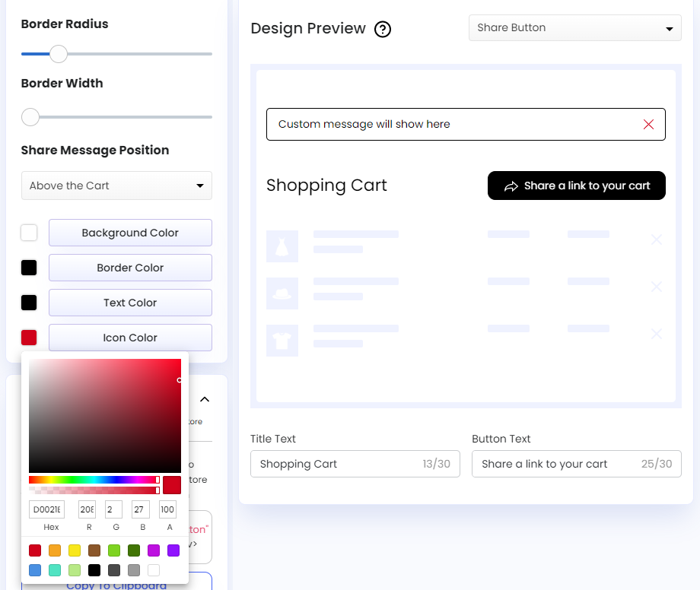The image size is (700, 590).
Task: Open the Text Color picker
Action: click(28, 303)
